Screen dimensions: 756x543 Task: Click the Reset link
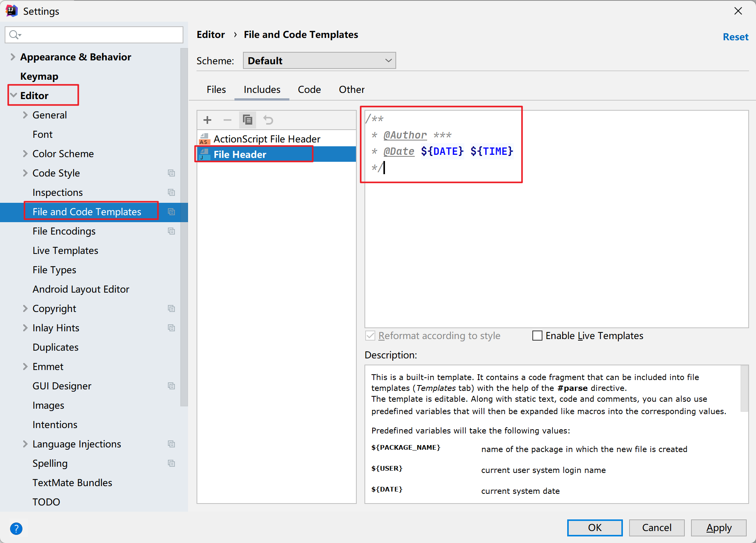[x=735, y=37]
